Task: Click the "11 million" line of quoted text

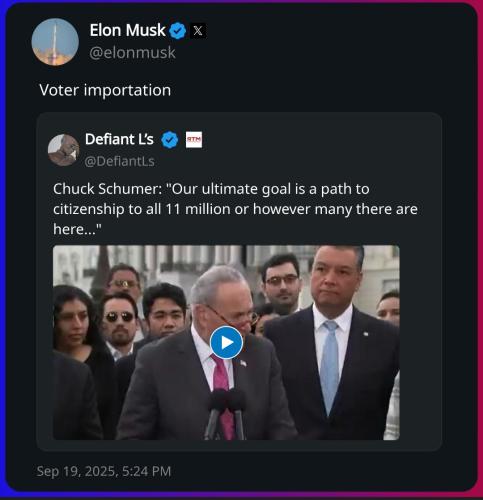Action: [x=235, y=209]
